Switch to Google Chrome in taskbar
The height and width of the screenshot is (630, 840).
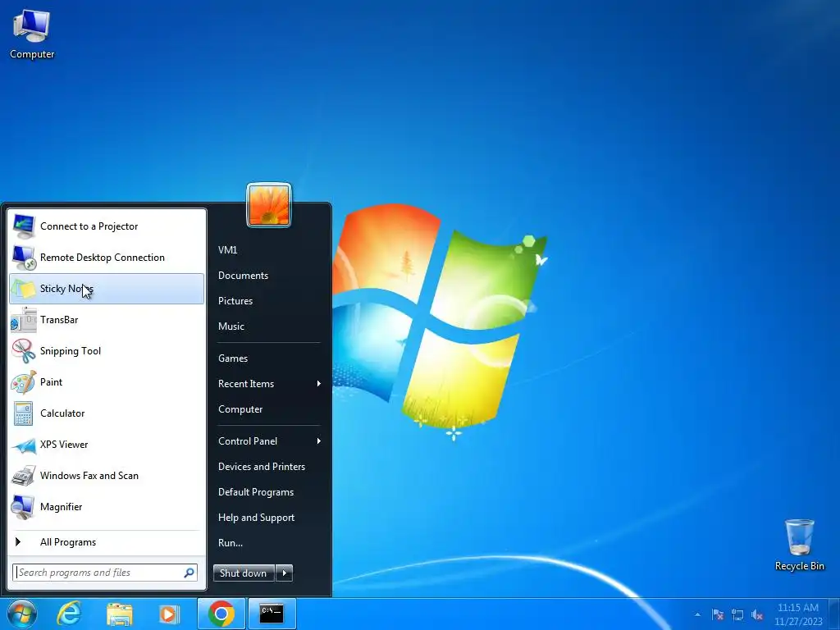click(x=221, y=614)
